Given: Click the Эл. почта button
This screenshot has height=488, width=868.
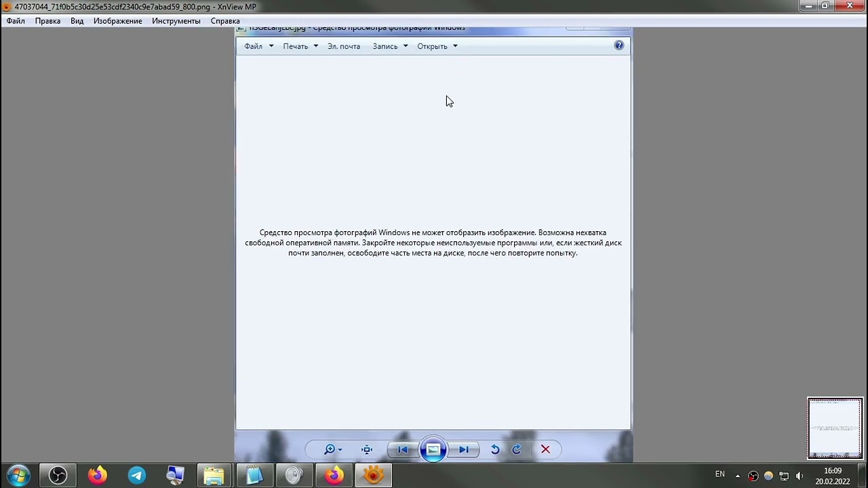Looking at the screenshot, I should pos(344,46).
